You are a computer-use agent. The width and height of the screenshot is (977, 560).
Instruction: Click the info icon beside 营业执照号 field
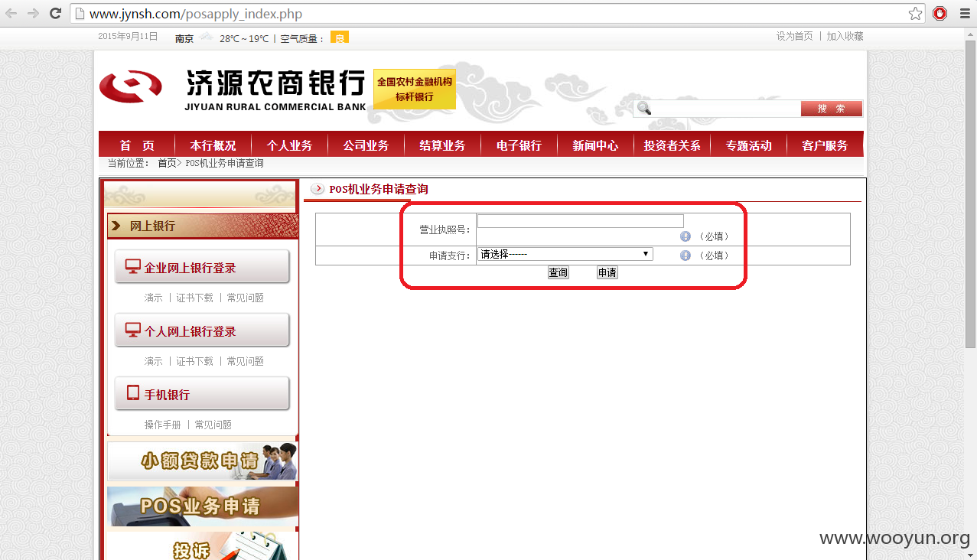click(684, 236)
